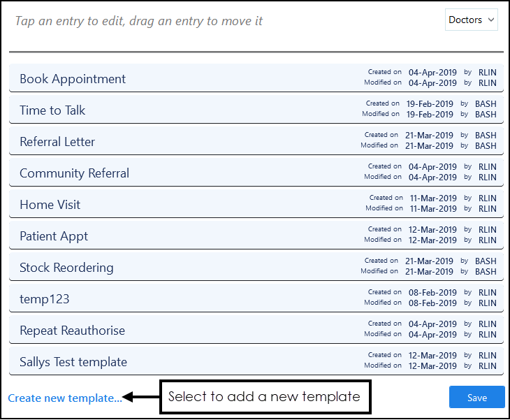The height and width of the screenshot is (420, 510).
Task: Click the Create new template link
Action: [65, 398]
